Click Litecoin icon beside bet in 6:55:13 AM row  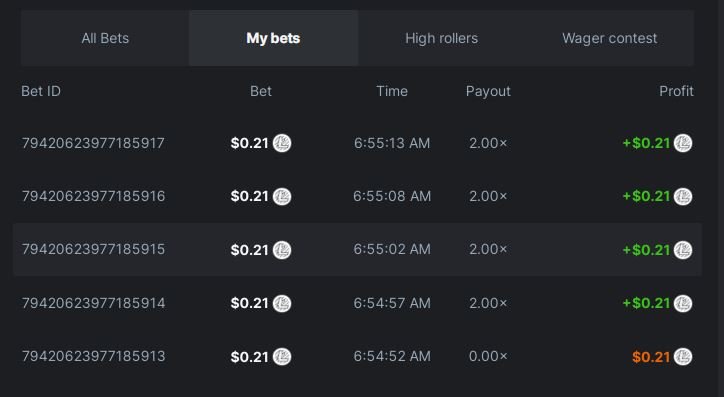point(282,143)
